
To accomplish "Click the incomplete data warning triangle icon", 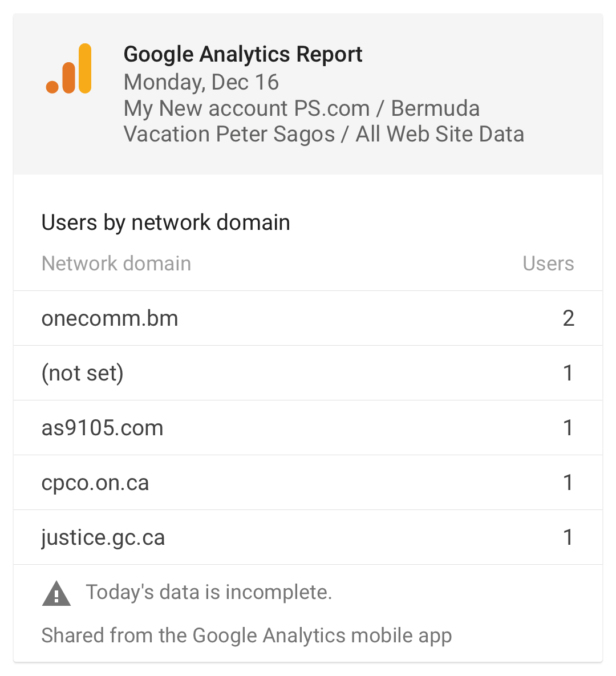I will 56,594.
